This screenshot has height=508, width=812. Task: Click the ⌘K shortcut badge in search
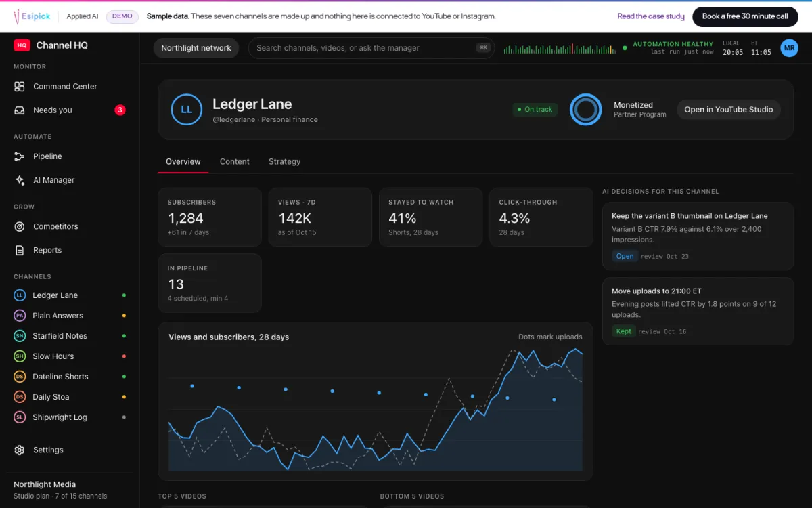pos(483,48)
